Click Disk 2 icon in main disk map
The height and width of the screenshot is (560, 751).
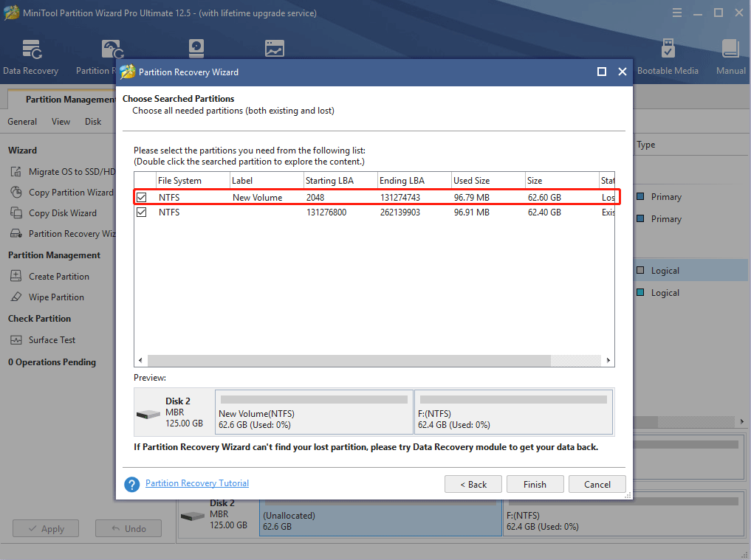point(193,516)
